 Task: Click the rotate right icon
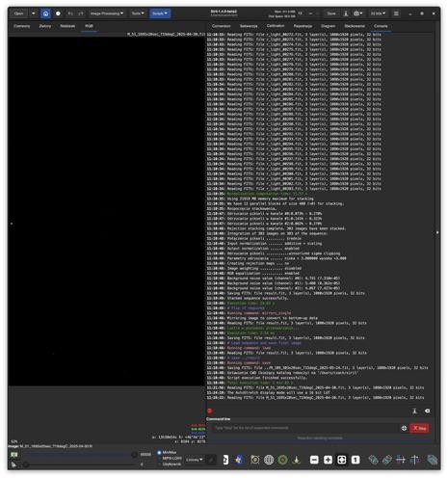click(387, 460)
